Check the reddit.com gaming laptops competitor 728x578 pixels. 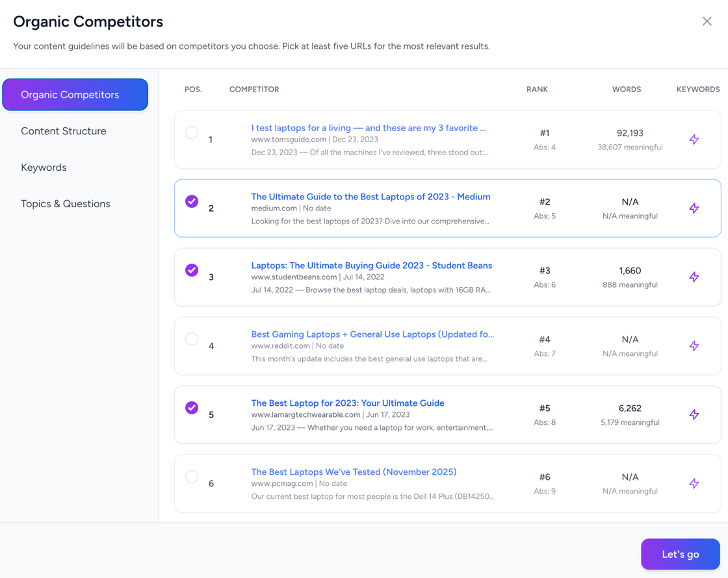(192, 339)
